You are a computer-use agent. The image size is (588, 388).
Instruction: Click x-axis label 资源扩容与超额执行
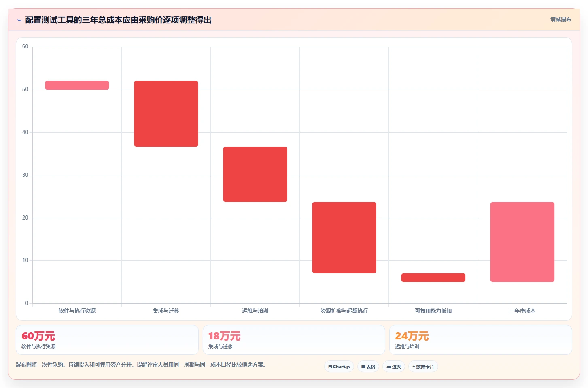pyautogui.click(x=344, y=311)
